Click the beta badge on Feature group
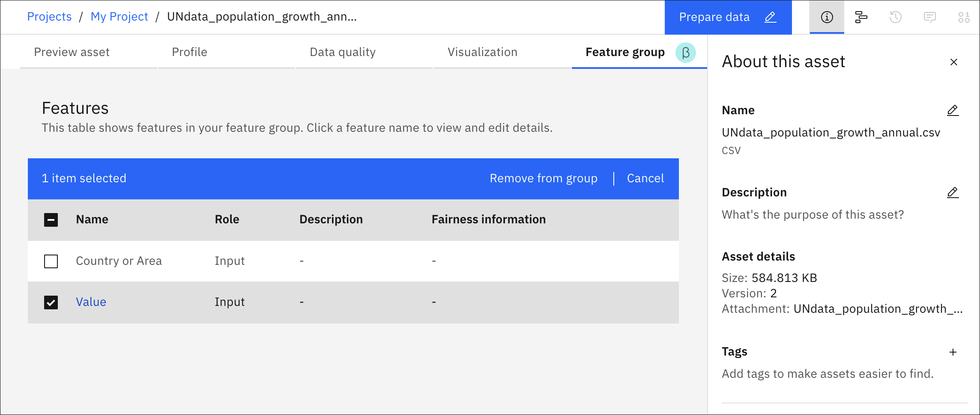 point(686,53)
